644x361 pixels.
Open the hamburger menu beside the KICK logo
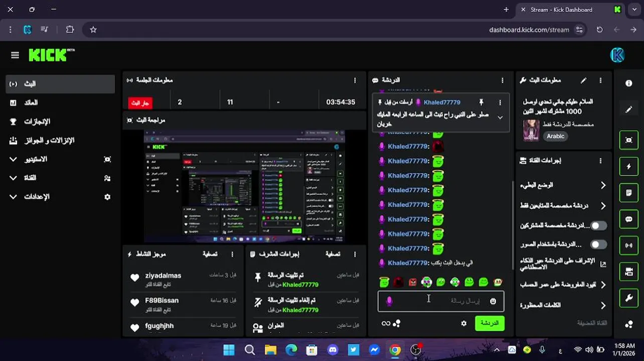click(x=15, y=55)
